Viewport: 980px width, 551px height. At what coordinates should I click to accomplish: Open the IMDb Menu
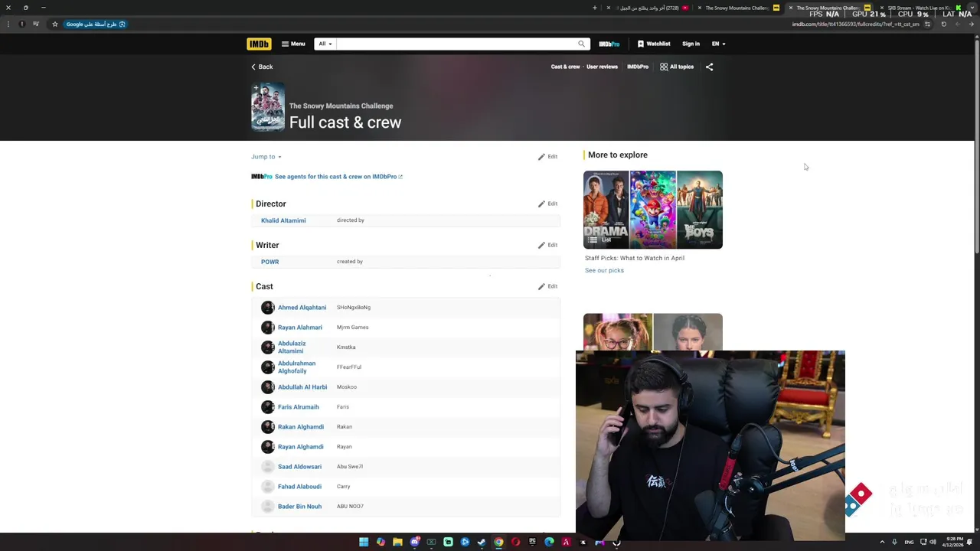click(293, 44)
